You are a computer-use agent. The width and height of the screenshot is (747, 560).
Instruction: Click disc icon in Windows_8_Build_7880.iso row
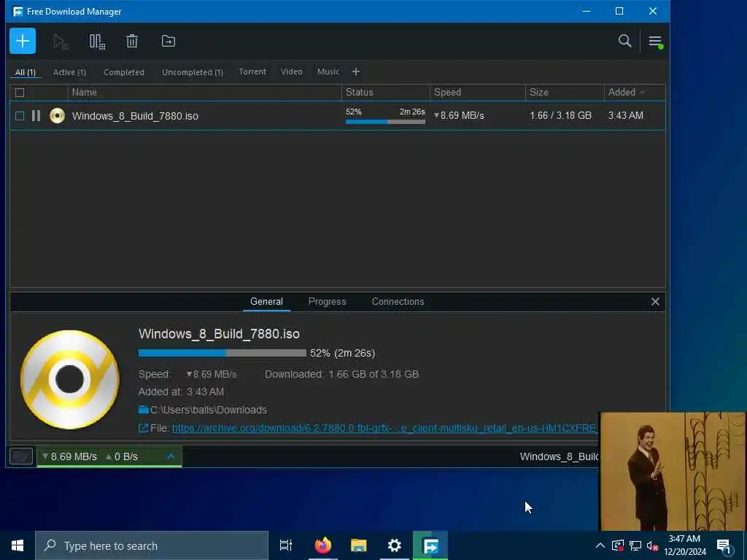tap(57, 116)
